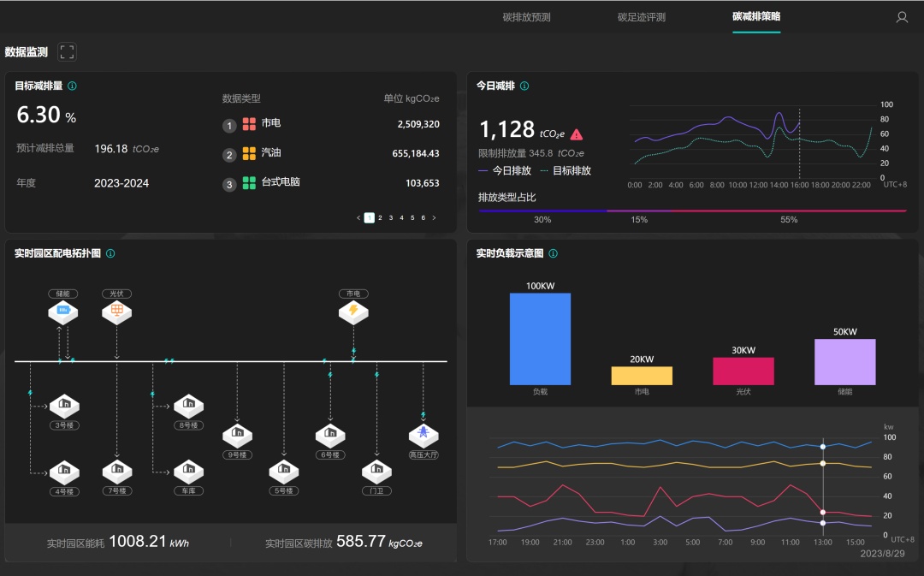Click the 3号楼 building icon
The height and width of the screenshot is (576, 924).
coord(64,405)
